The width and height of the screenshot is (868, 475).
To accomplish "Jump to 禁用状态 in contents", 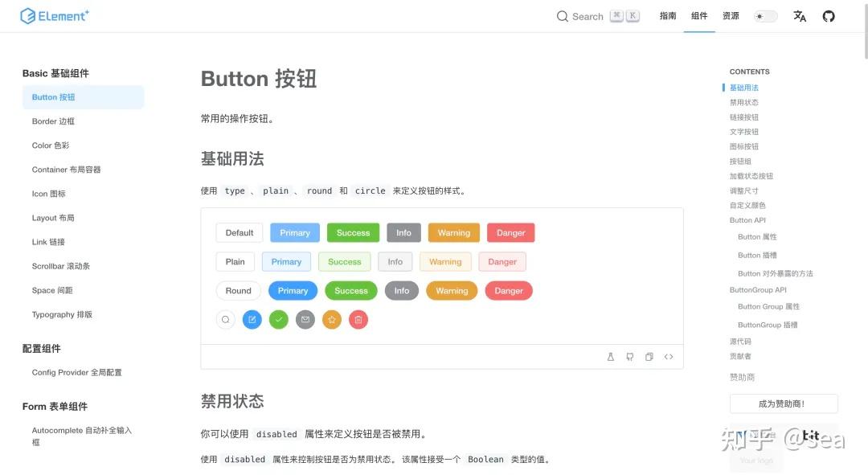I will pyautogui.click(x=744, y=102).
